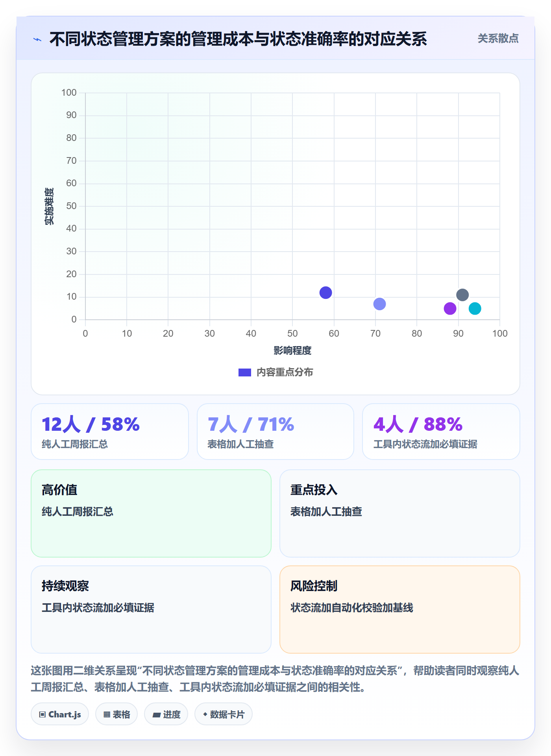Open the 重点投入 quadrant card heading
This screenshot has width=551, height=756.
coord(314,490)
